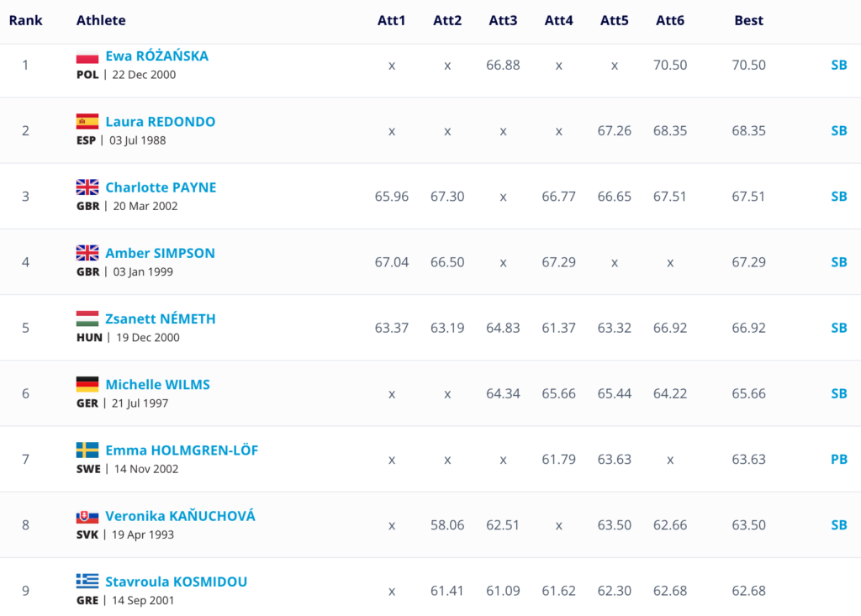Click the Spain flag beside Laura Redondo
Viewport: 861px width, 616px height.
pos(87,122)
